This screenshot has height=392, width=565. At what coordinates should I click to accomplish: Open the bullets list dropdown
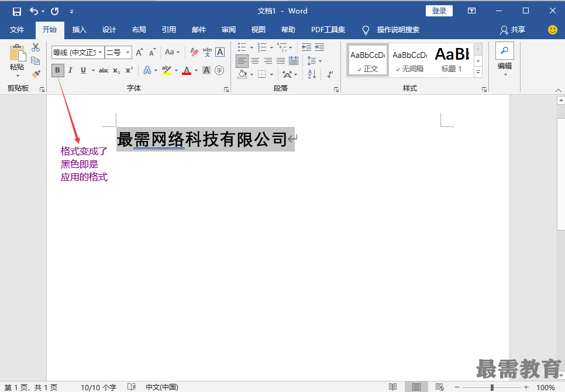tap(252, 47)
